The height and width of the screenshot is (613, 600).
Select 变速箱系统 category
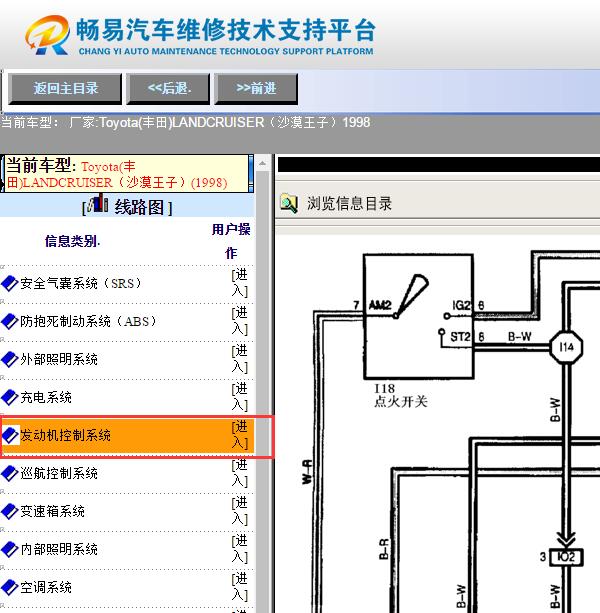click(x=52, y=511)
